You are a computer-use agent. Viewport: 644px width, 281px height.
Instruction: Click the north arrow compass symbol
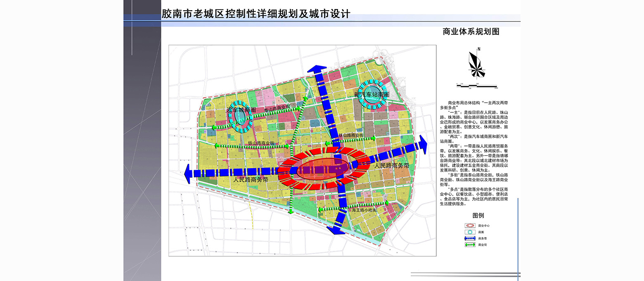(477, 63)
